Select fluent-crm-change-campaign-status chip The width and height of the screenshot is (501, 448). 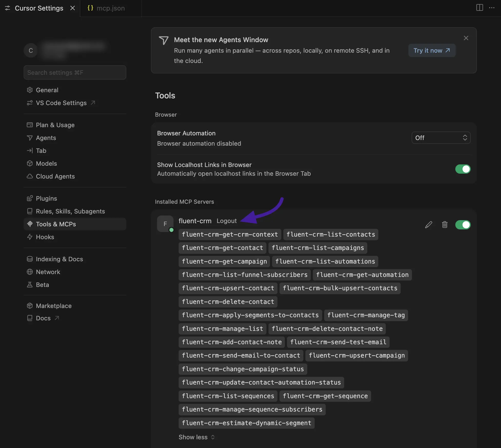(243, 369)
